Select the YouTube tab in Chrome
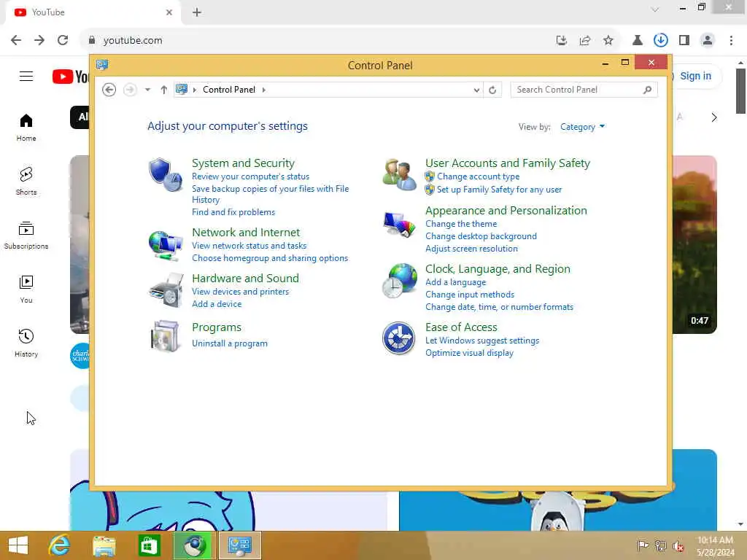 pos(93,12)
